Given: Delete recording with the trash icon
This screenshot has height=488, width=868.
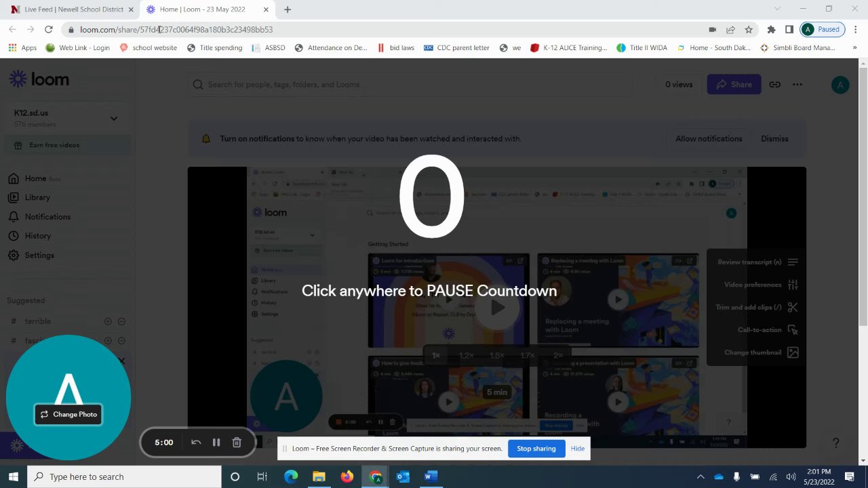Looking at the screenshot, I should (237, 443).
